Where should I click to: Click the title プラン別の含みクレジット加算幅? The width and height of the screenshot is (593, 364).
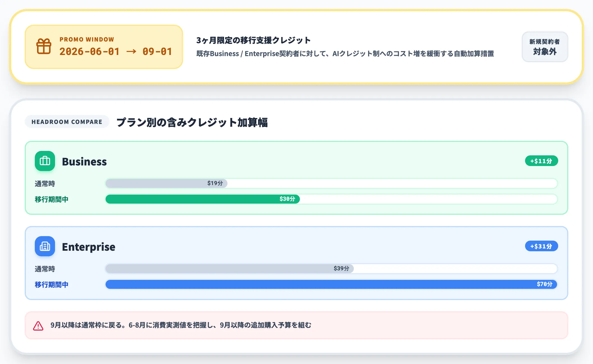192,122
